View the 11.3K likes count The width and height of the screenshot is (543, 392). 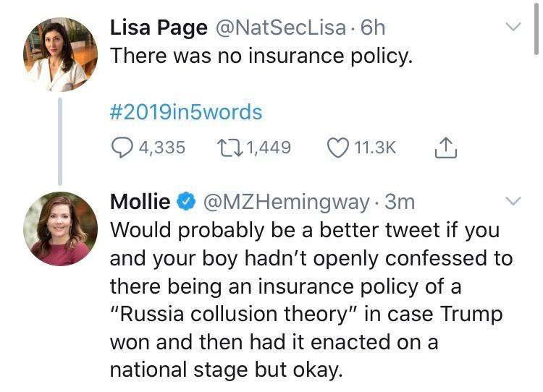pos(375,148)
